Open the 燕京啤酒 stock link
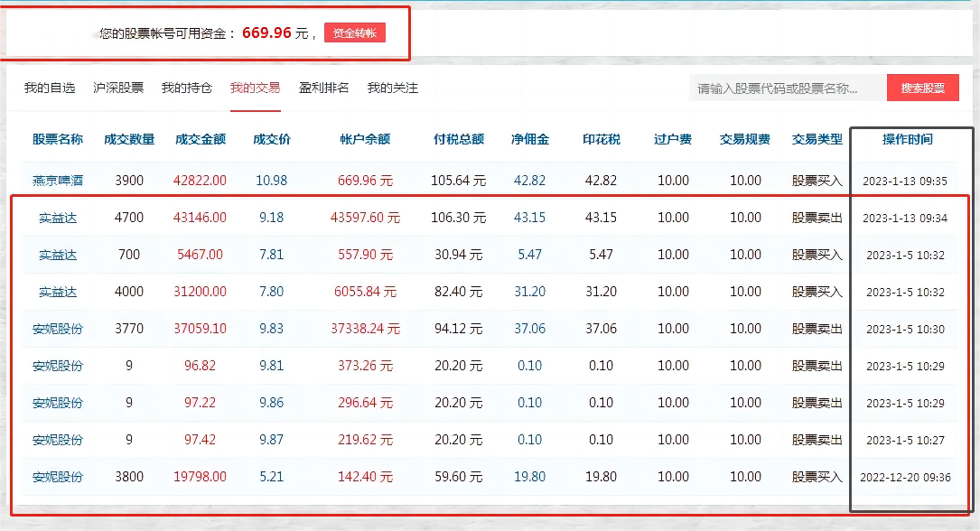Screen dimensions: 980x531 (x=58, y=181)
